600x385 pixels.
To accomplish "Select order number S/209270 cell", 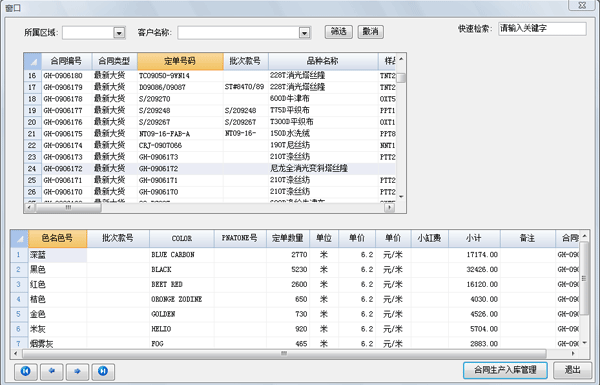I will (180, 99).
